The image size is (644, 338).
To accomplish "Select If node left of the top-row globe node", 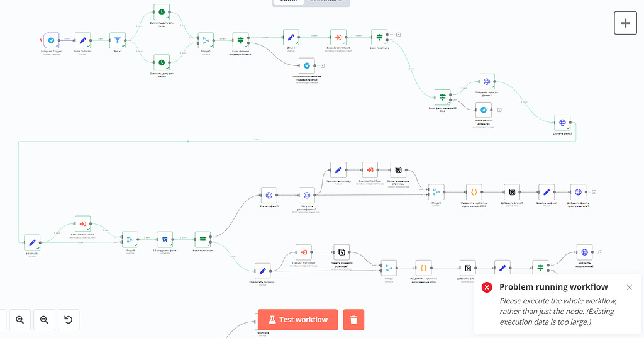I will click(x=442, y=98).
